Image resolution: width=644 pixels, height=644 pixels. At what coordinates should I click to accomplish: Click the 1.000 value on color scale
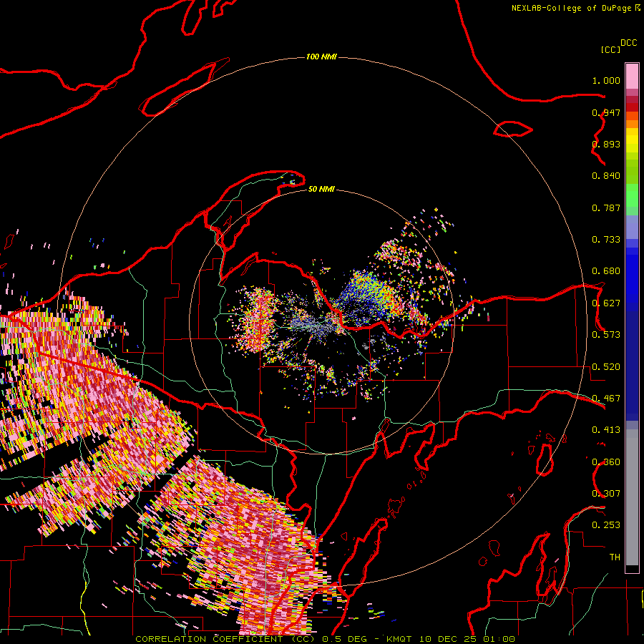[x=606, y=80]
